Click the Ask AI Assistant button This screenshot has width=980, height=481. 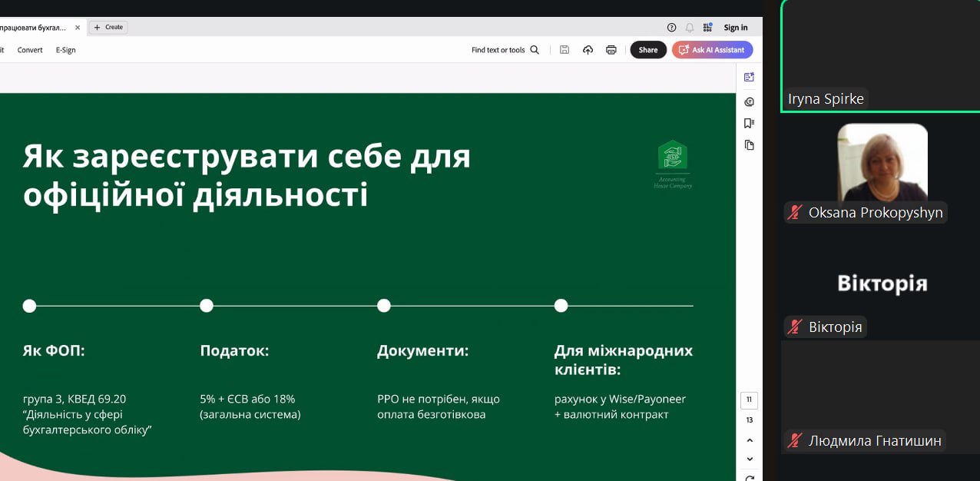click(712, 50)
